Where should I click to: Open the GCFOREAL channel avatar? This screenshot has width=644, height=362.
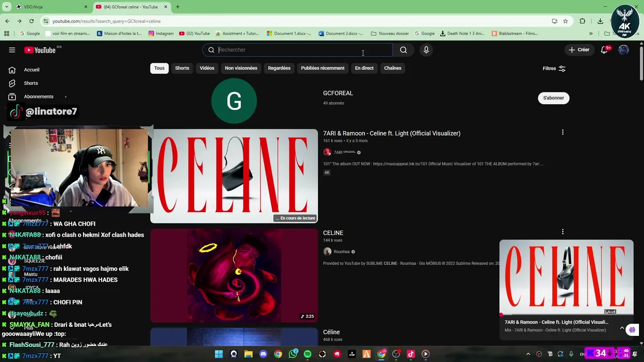coord(234,101)
